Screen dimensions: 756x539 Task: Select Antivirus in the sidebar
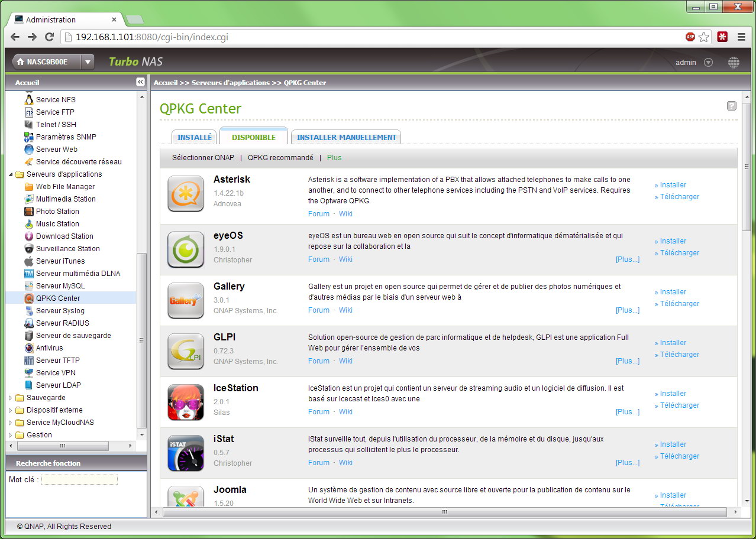(49, 348)
